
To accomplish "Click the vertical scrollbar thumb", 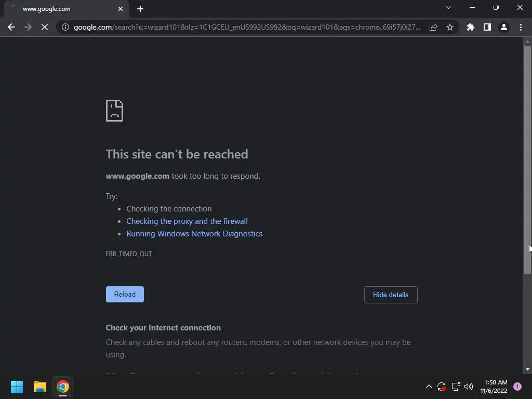I will (527, 159).
